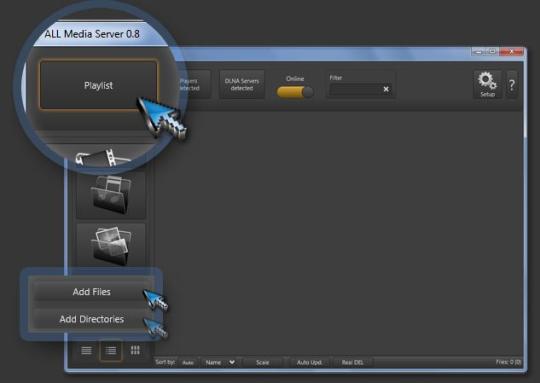Toggle the Auto sort button
Image resolution: width=540 pixels, height=383 pixels.
pyautogui.click(x=188, y=363)
